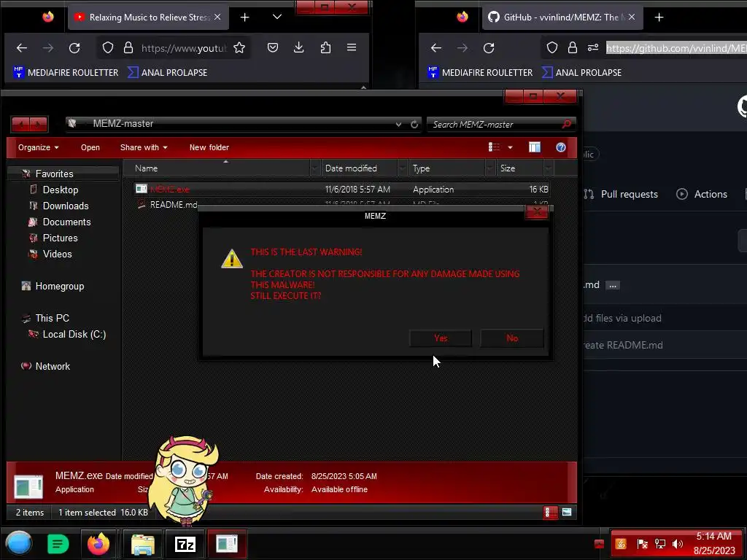
Task: Open the Organize menu in Explorer
Action: [x=39, y=147]
